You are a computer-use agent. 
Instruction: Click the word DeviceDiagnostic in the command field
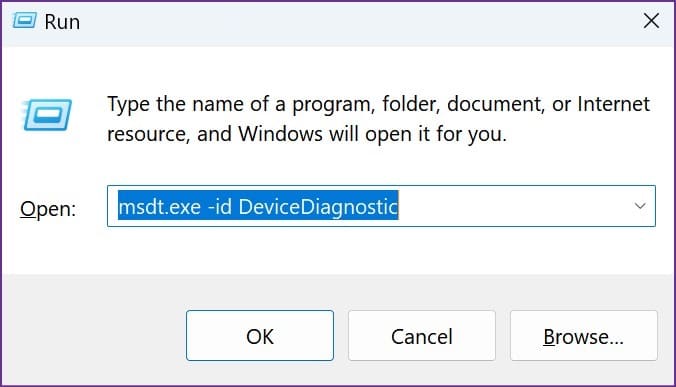pos(318,207)
